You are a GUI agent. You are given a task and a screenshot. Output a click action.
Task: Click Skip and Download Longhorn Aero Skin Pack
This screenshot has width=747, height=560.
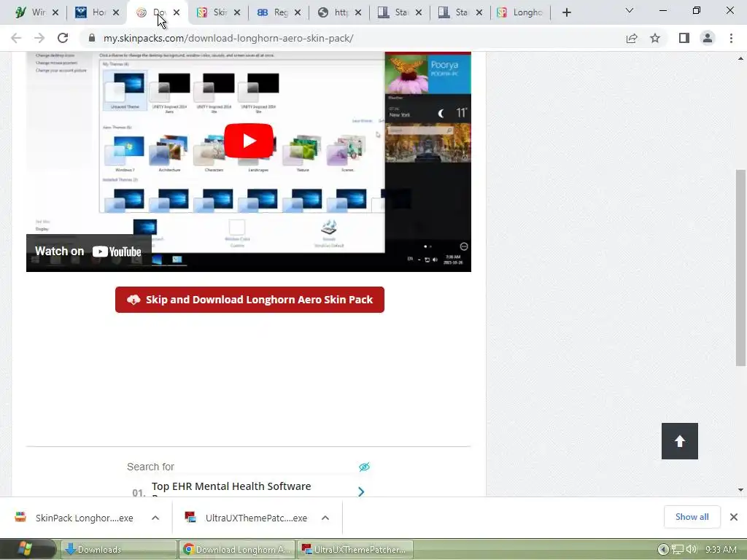click(x=249, y=300)
